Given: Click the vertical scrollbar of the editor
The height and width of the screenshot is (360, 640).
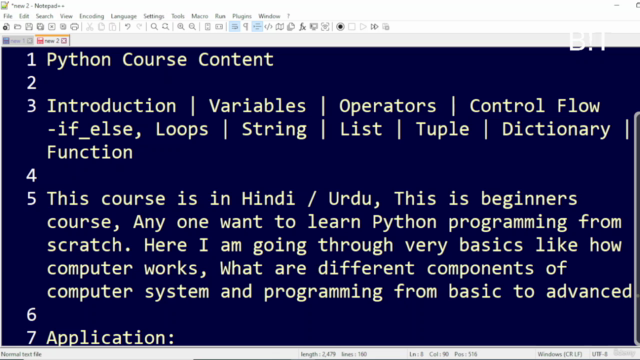Looking at the screenshot, I should click(x=637, y=229).
